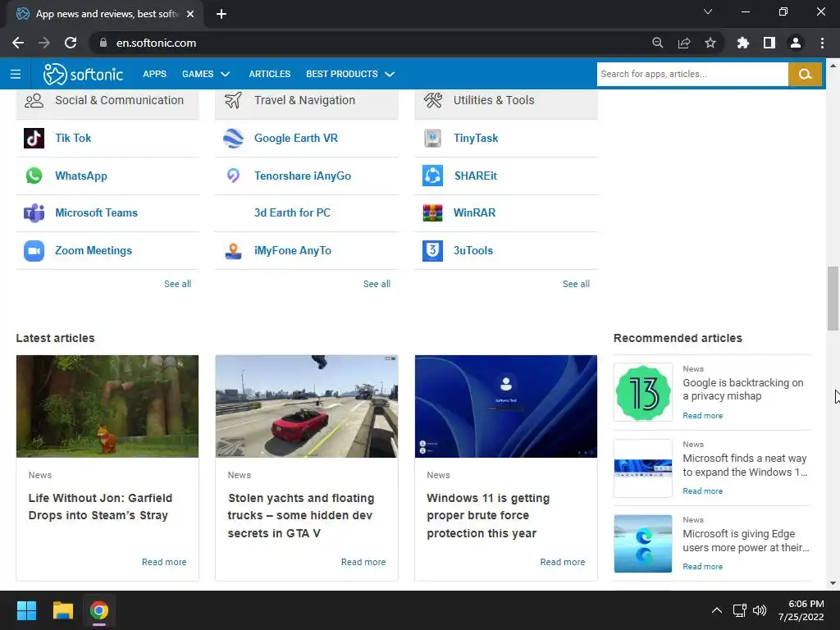This screenshot has height=630, width=840.
Task: Select the Utilities & Tools category header
Action: pos(506,101)
